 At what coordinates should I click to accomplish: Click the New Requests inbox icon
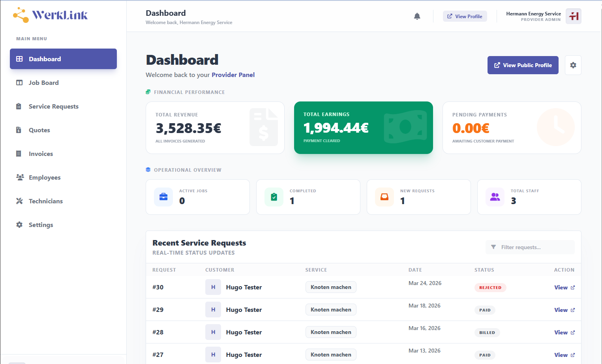click(x=384, y=197)
